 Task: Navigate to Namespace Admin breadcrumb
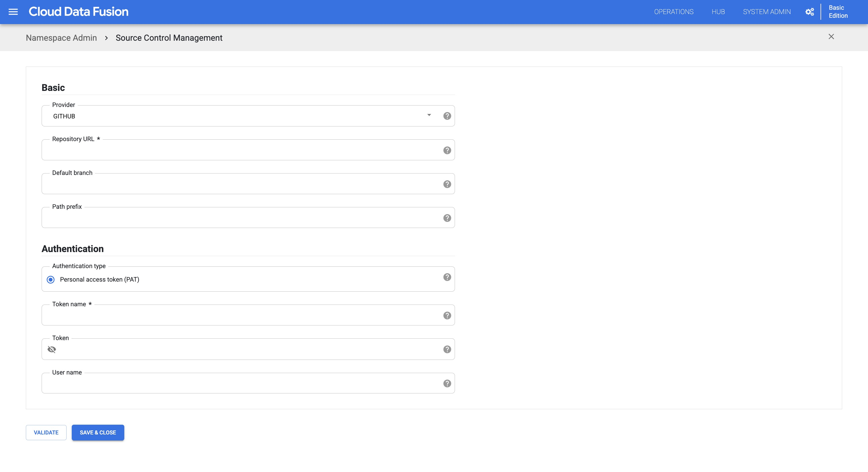coord(61,37)
